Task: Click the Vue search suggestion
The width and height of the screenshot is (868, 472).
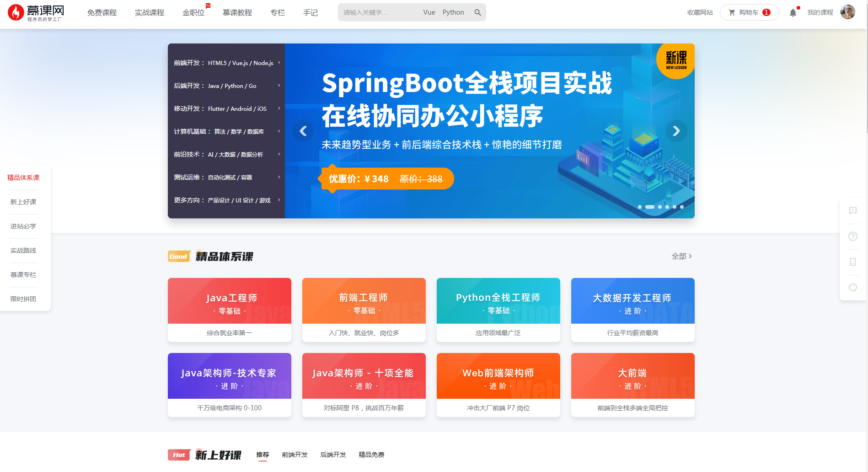Action: (x=429, y=12)
